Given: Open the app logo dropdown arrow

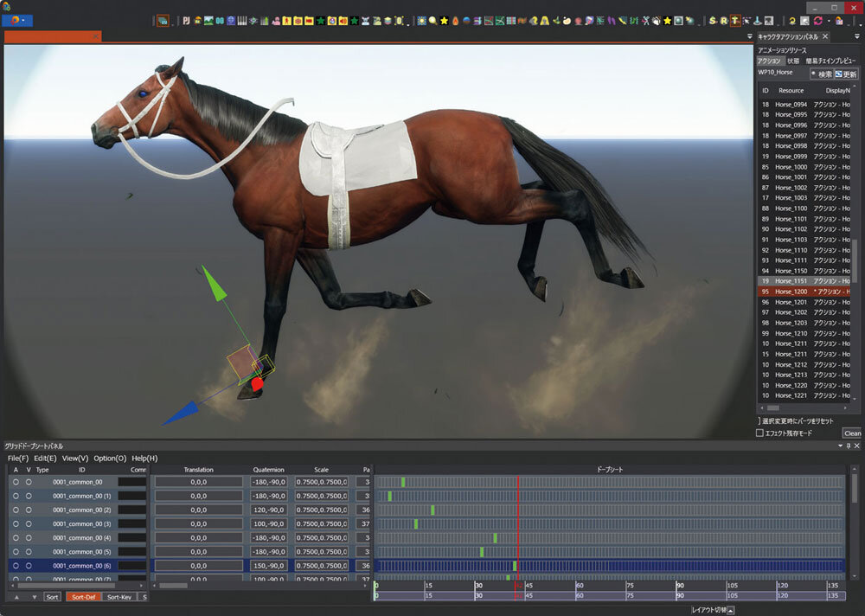Looking at the screenshot, I should (23, 21).
